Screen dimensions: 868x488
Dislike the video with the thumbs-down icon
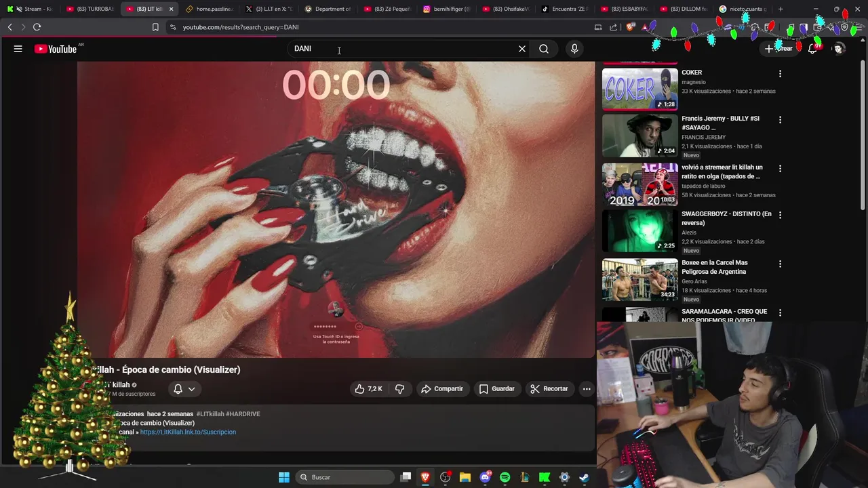coord(400,389)
